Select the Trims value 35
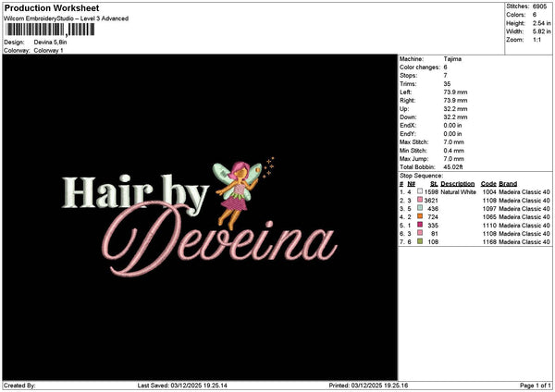The height and width of the screenshot is (392, 555). point(447,84)
